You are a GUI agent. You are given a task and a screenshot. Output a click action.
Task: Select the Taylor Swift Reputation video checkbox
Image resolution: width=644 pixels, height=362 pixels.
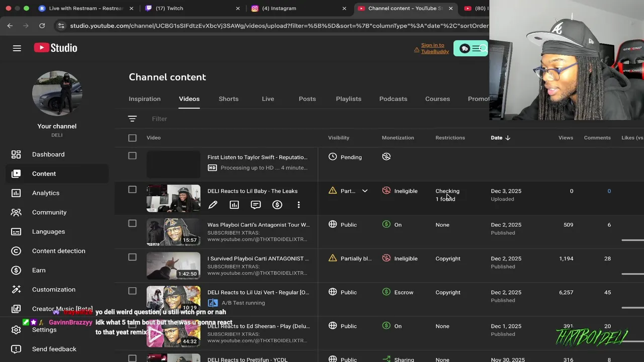(132, 156)
